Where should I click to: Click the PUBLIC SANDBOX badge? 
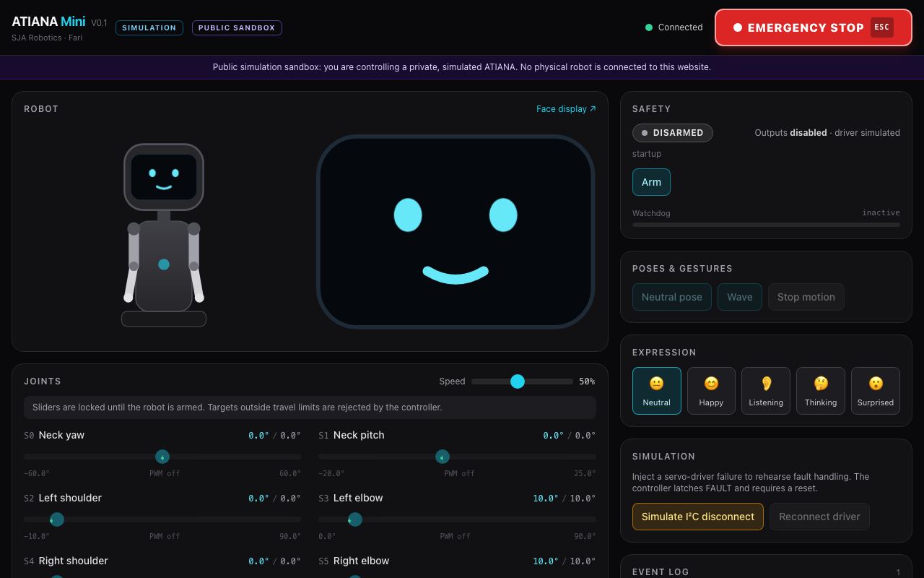tap(237, 28)
